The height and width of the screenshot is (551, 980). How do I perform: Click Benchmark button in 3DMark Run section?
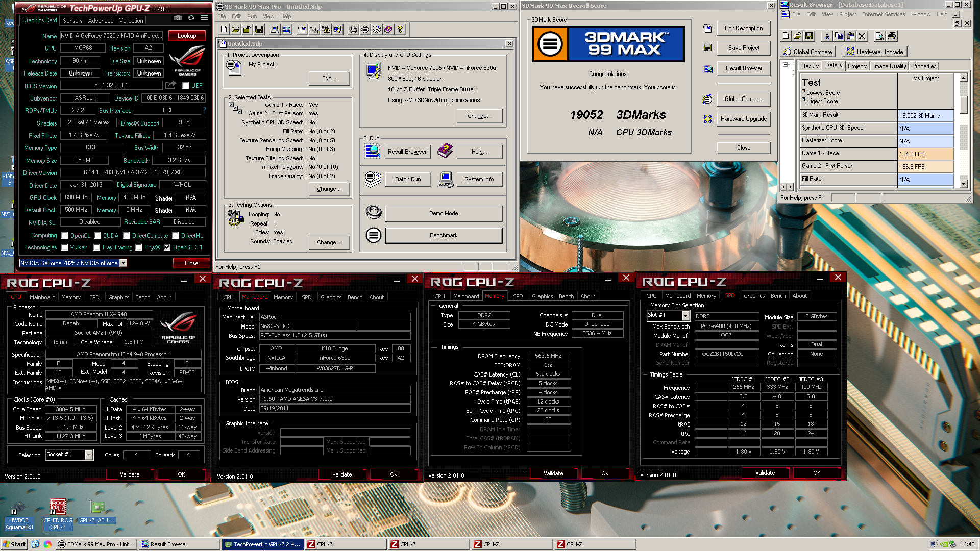443,235
